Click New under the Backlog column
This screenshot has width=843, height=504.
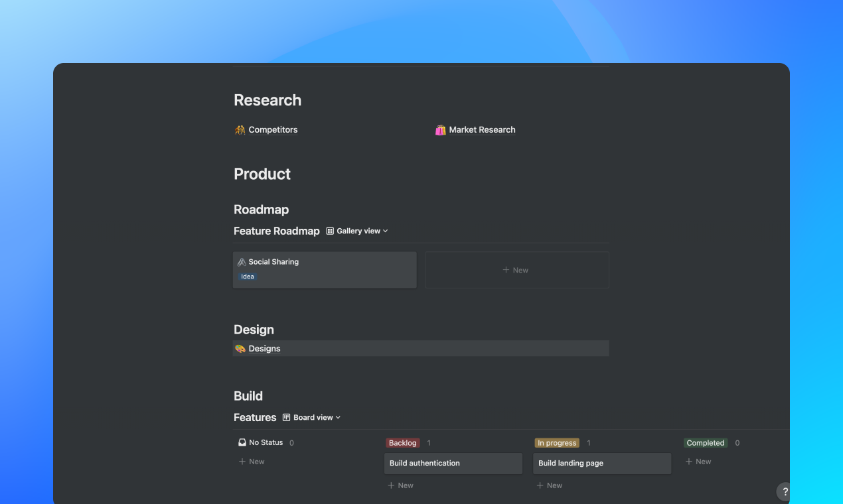[x=400, y=485]
